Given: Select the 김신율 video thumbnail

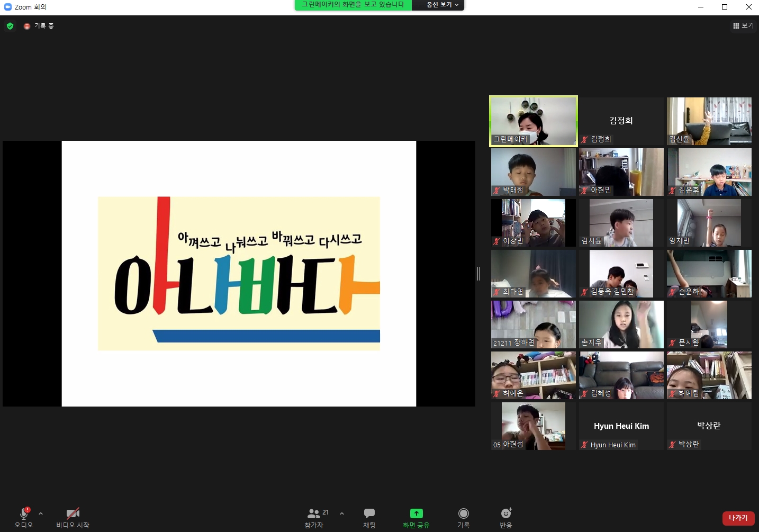Looking at the screenshot, I should [709, 121].
